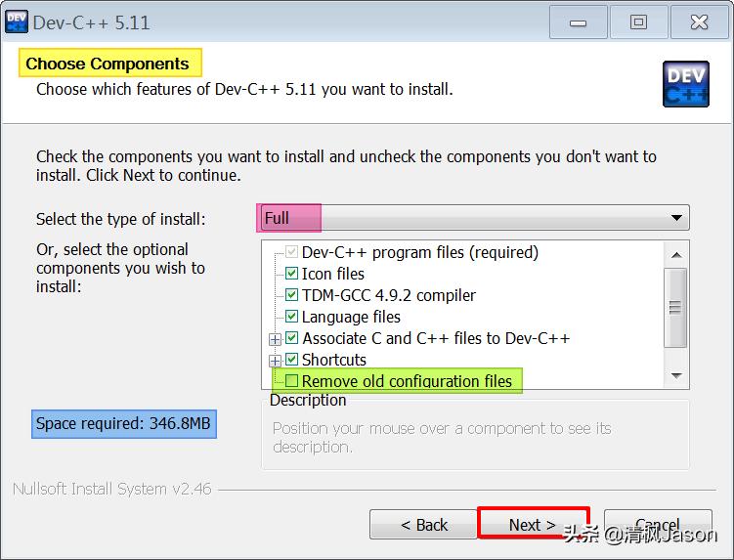
Task: Close the Dev-C++ installer window
Action: point(700,22)
